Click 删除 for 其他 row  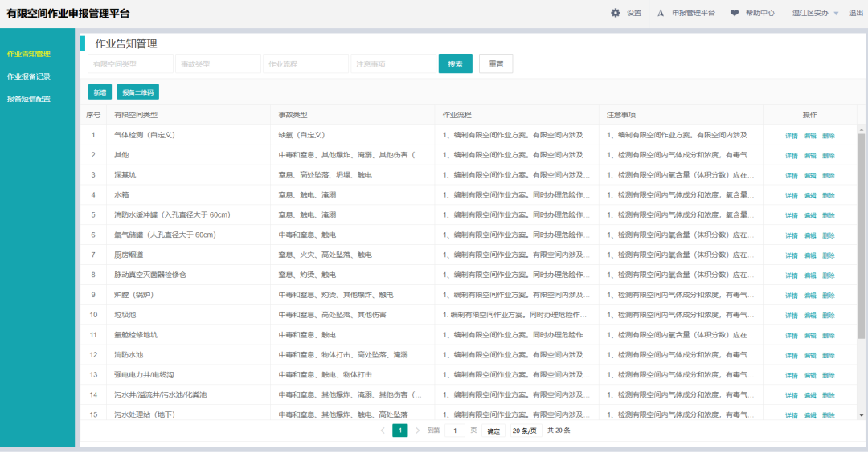[828, 156]
